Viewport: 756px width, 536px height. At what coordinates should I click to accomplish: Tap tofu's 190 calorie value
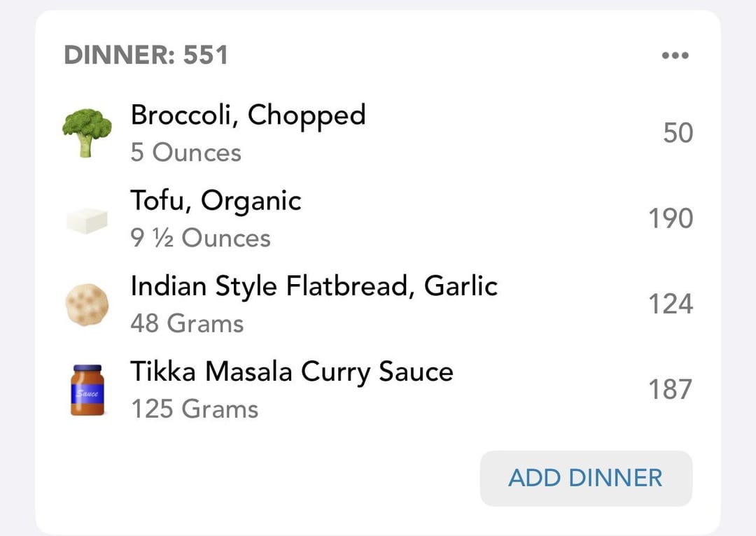(671, 218)
